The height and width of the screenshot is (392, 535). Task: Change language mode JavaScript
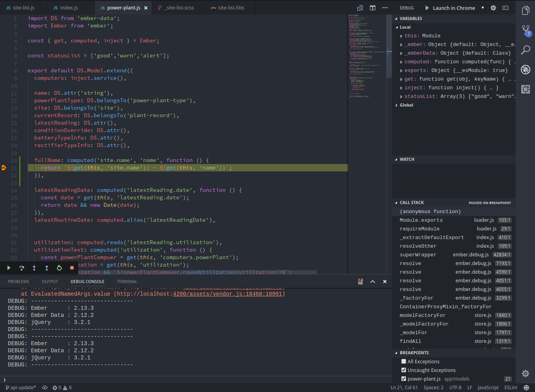tap(488, 388)
